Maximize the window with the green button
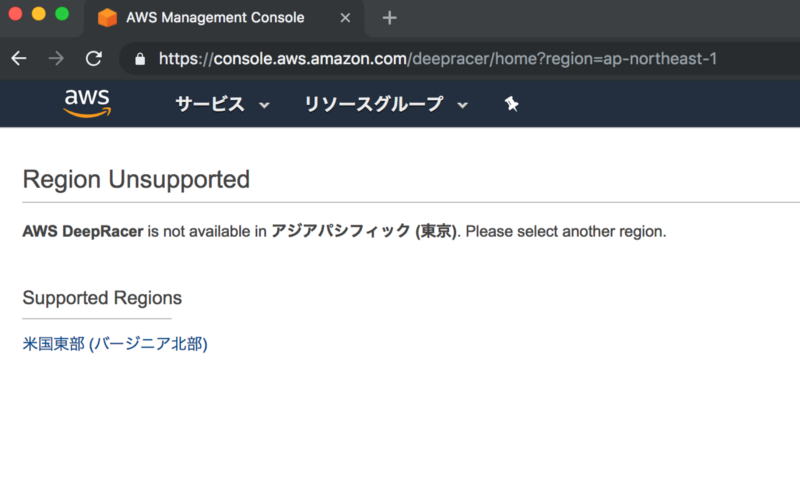The image size is (800, 502). pos(62,14)
